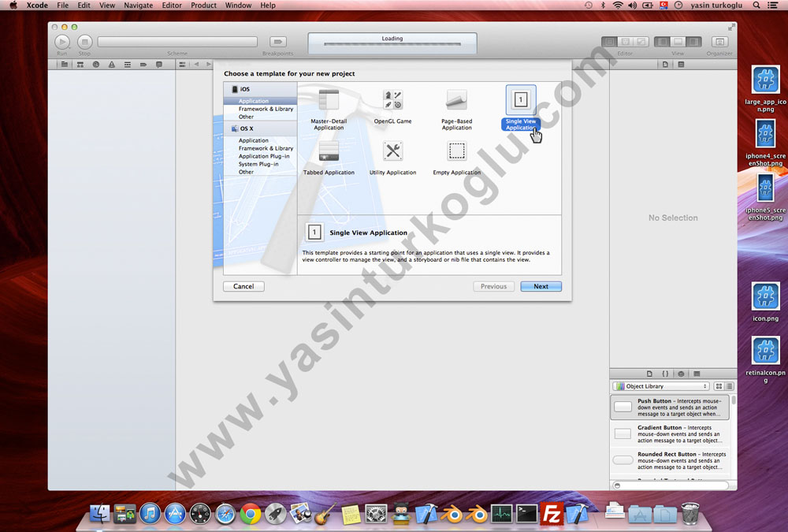The height and width of the screenshot is (532, 788).
Task: Open the Scheme selector in toolbar
Action: tap(177, 42)
